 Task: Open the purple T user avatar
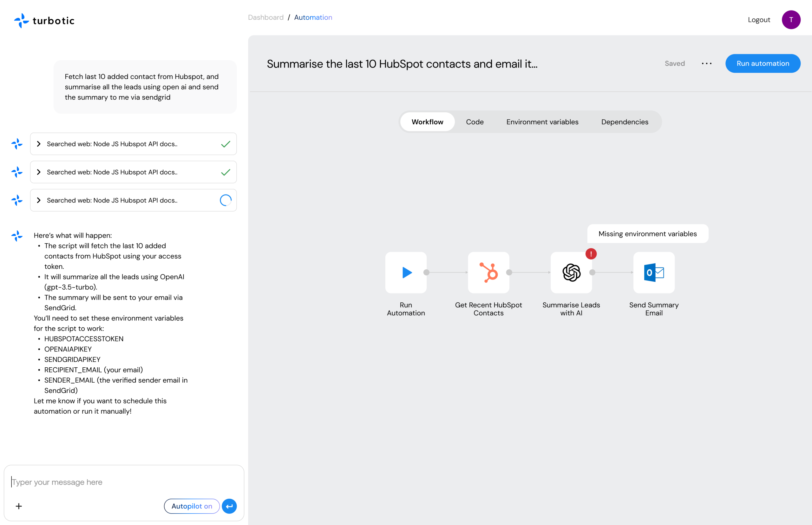click(790, 20)
